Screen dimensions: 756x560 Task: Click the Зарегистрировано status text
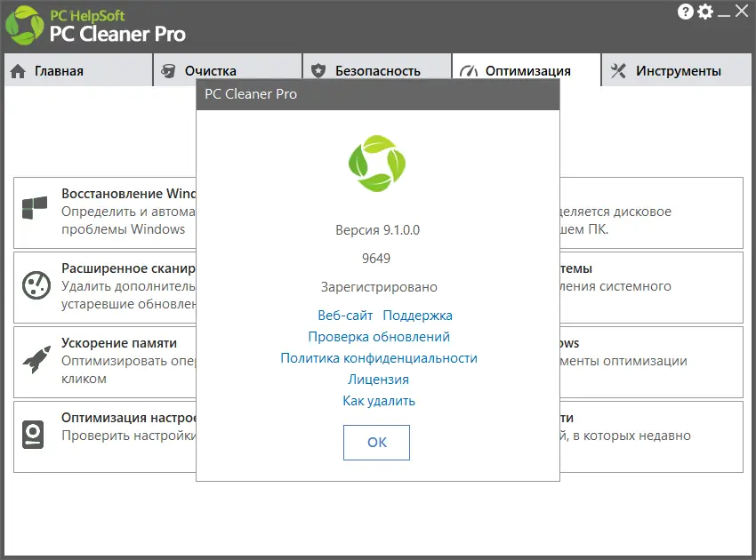(379, 287)
